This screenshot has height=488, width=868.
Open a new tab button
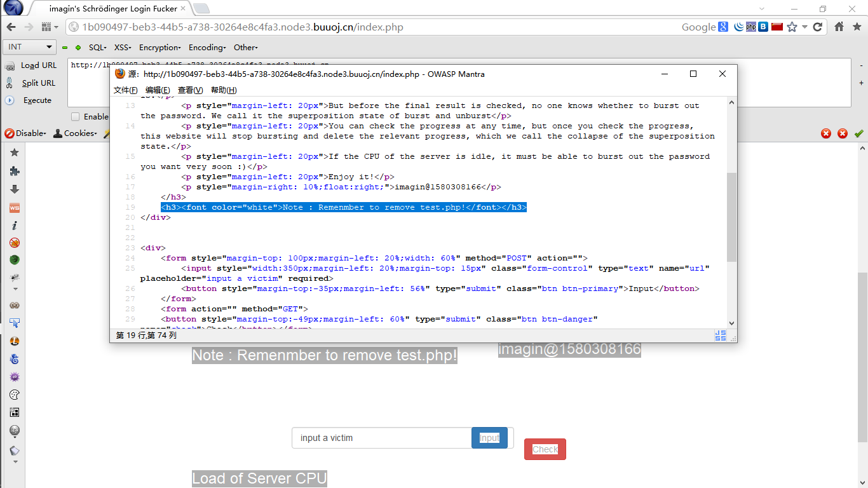coord(201,8)
